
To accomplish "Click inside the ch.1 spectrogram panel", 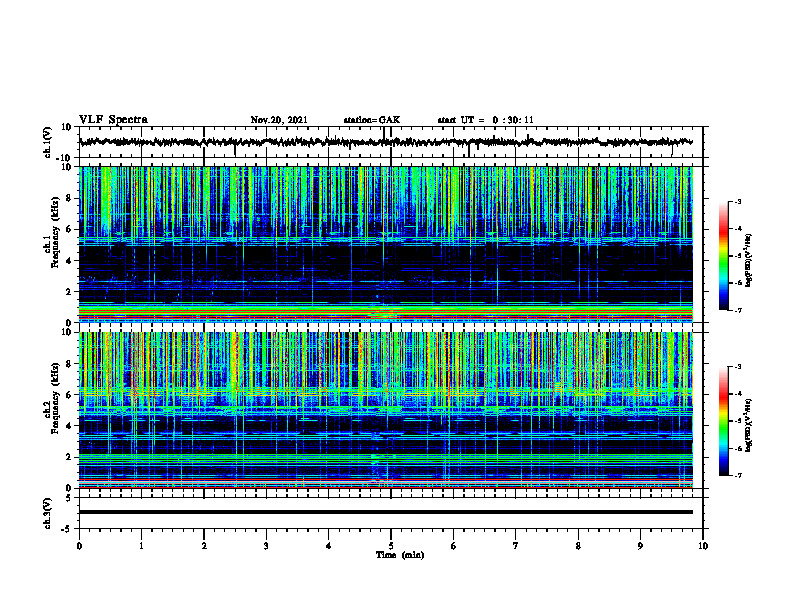I will (x=385, y=244).
